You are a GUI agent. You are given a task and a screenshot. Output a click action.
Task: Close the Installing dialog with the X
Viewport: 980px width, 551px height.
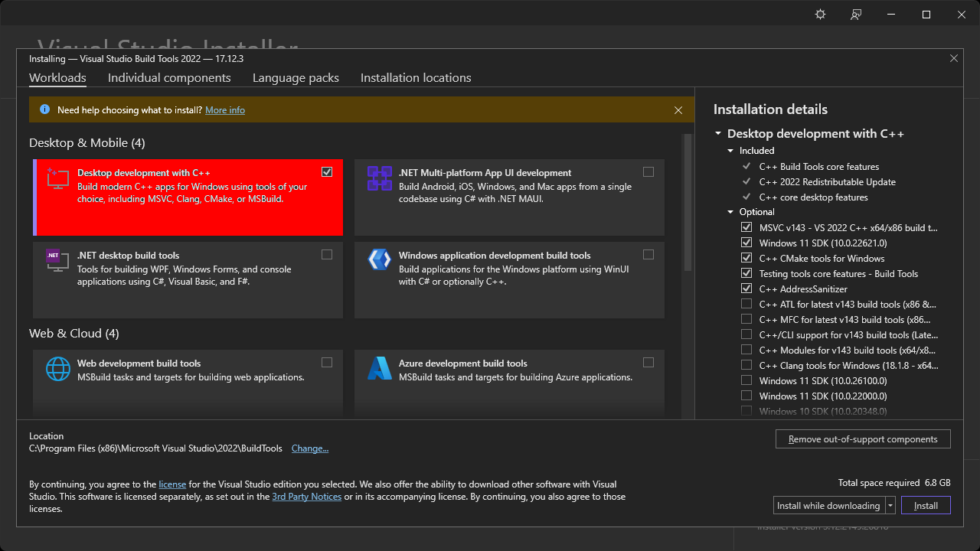pyautogui.click(x=954, y=58)
